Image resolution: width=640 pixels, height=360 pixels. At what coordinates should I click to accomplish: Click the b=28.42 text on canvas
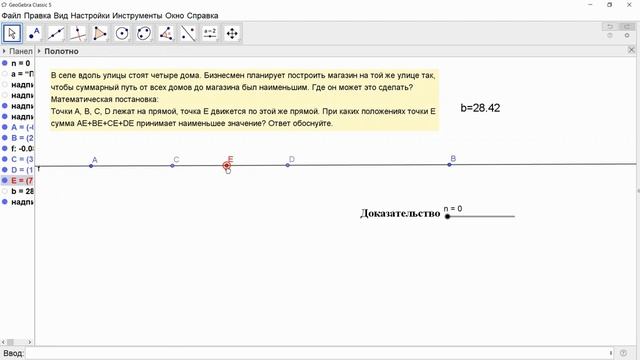(x=480, y=108)
